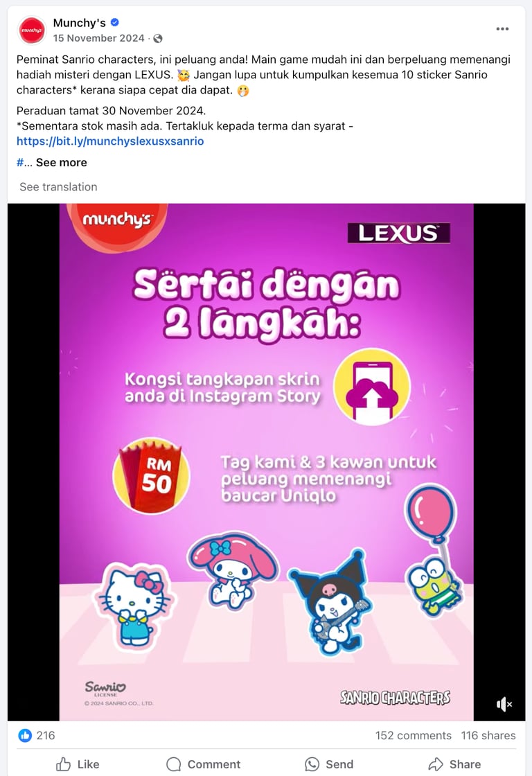Click the Comment speech bubble button
This screenshot has height=776, width=532.
204,764
